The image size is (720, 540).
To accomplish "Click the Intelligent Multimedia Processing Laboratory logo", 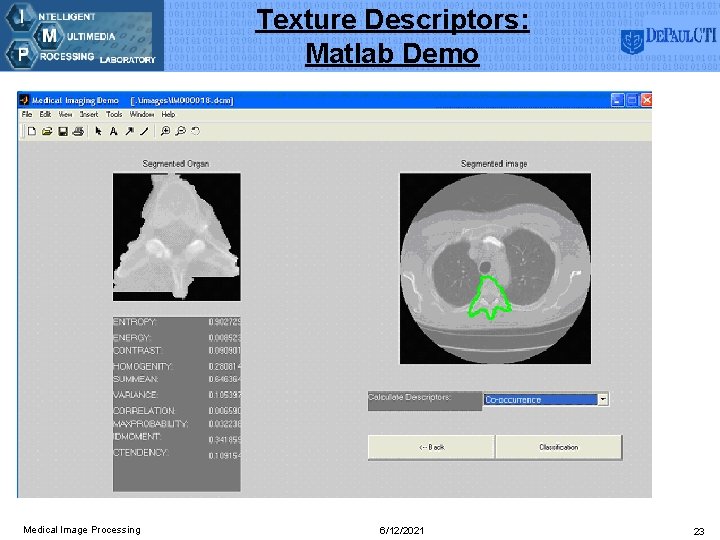I will coord(82,35).
